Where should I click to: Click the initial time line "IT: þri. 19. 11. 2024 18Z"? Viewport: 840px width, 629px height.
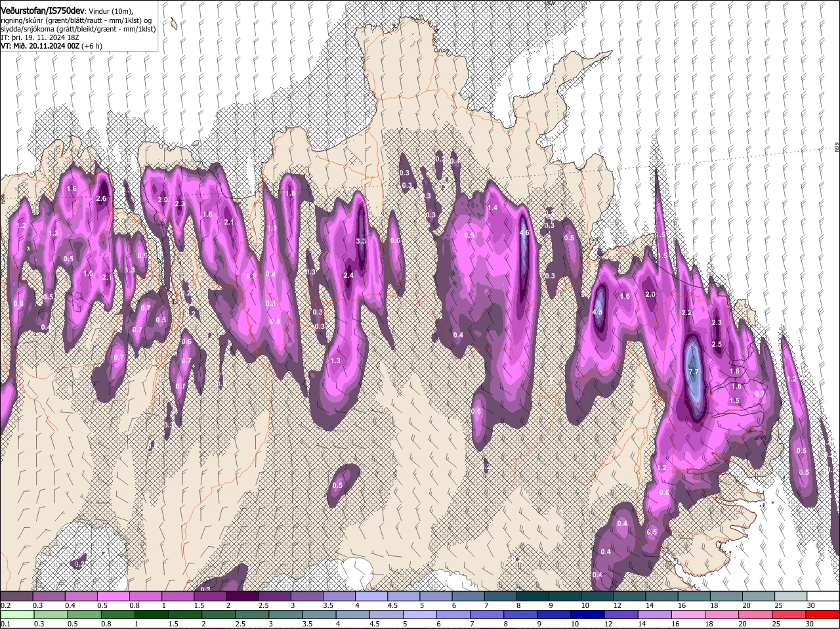click(40, 37)
